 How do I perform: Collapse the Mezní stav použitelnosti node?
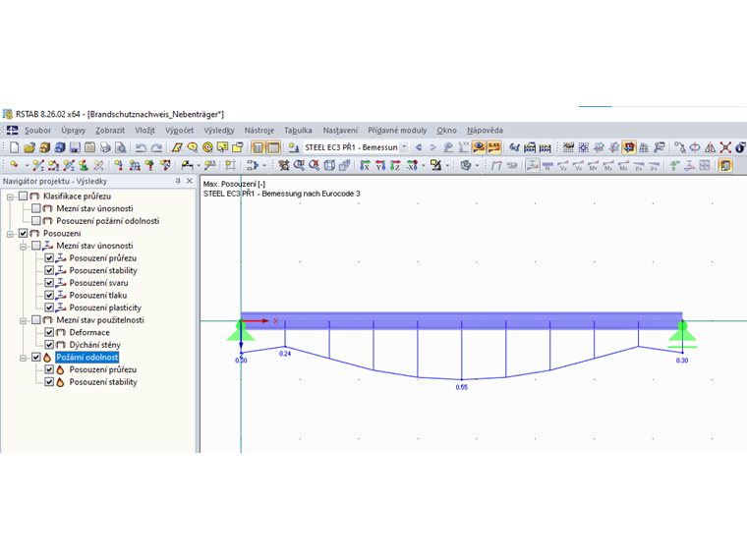tap(23, 320)
